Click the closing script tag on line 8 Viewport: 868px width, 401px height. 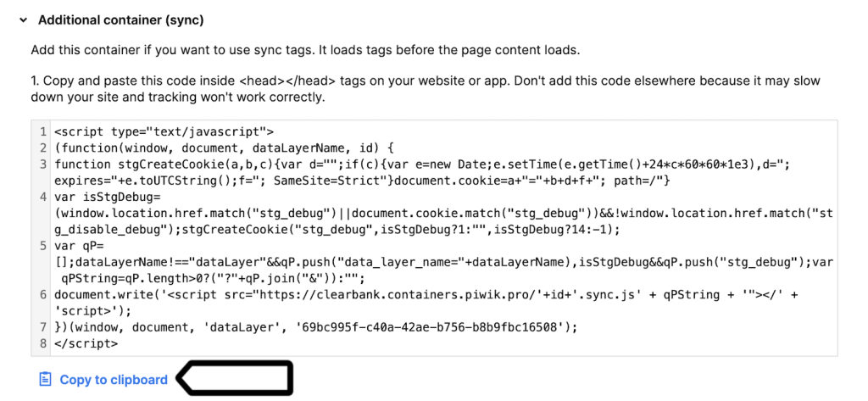coord(86,343)
